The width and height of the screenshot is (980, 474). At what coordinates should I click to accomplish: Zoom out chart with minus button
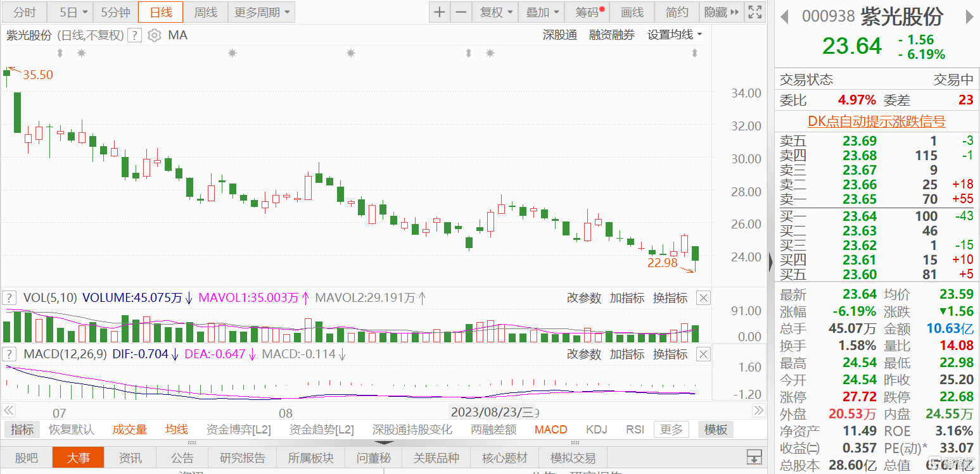(462, 12)
